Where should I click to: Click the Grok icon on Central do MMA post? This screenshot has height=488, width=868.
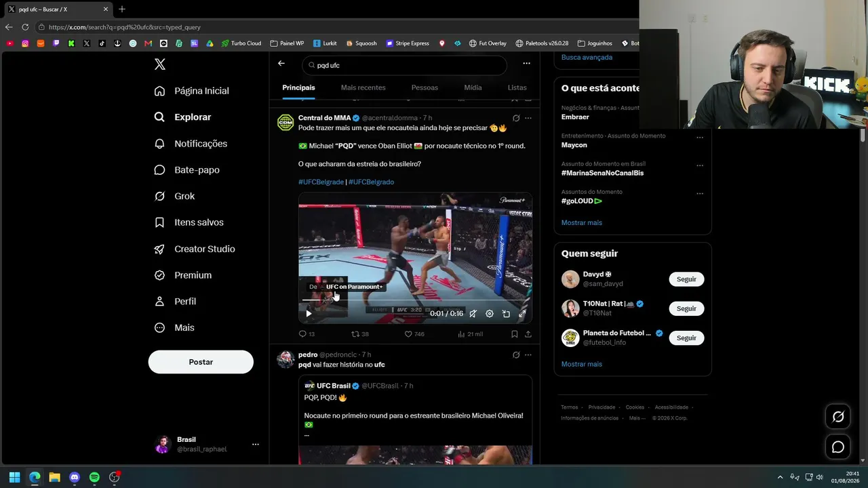(x=516, y=118)
